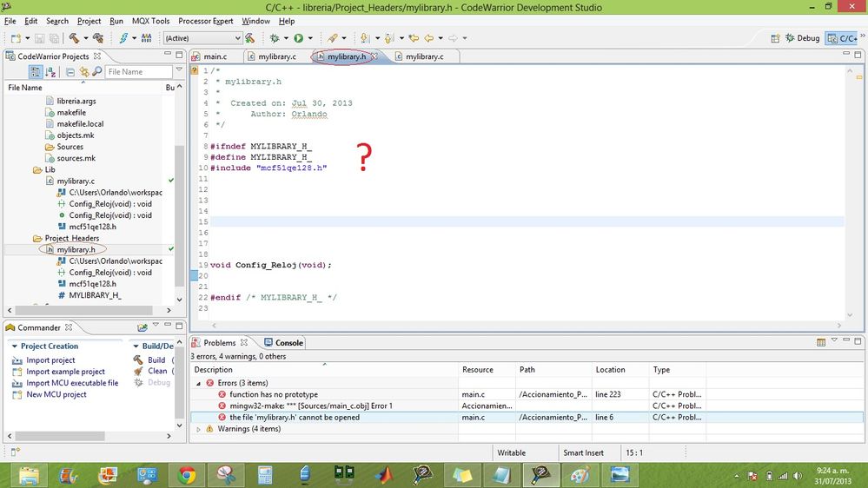Click the Commander panel import toolbar icon
This screenshot has height=488, width=868.
142,327
